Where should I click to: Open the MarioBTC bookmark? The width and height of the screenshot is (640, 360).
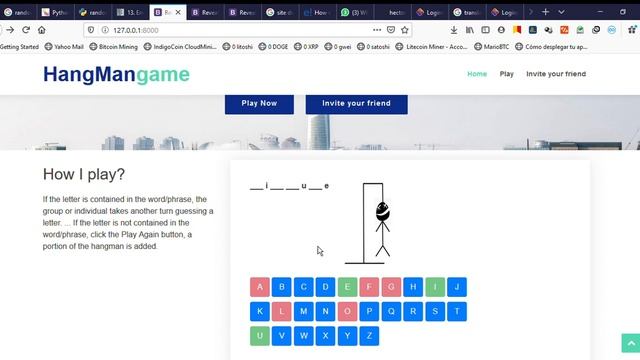[x=492, y=47]
